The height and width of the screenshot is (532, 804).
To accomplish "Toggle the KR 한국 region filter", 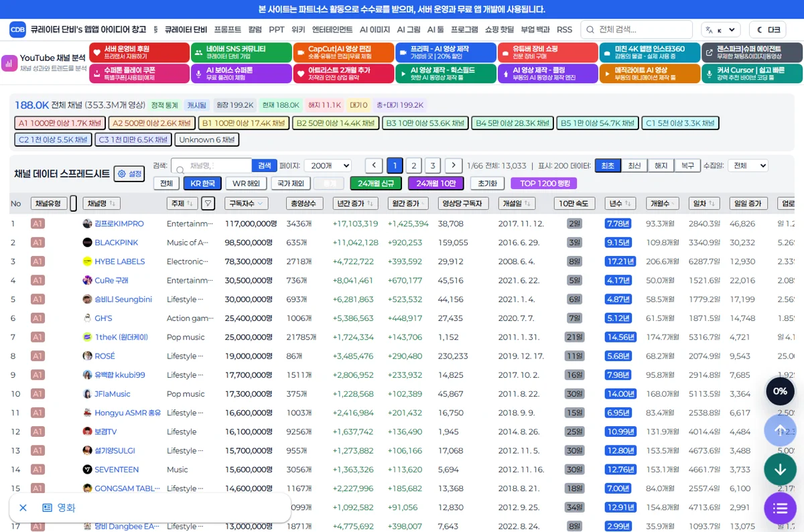I will [x=202, y=183].
